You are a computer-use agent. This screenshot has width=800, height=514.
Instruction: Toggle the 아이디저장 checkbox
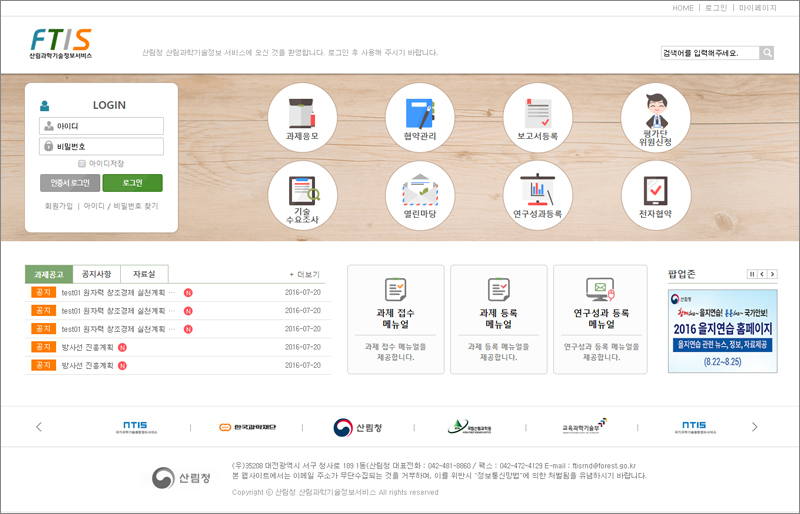[x=82, y=163]
